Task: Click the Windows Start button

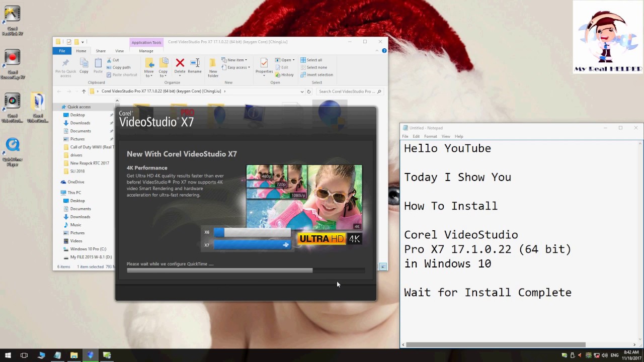Action: coord(8,355)
